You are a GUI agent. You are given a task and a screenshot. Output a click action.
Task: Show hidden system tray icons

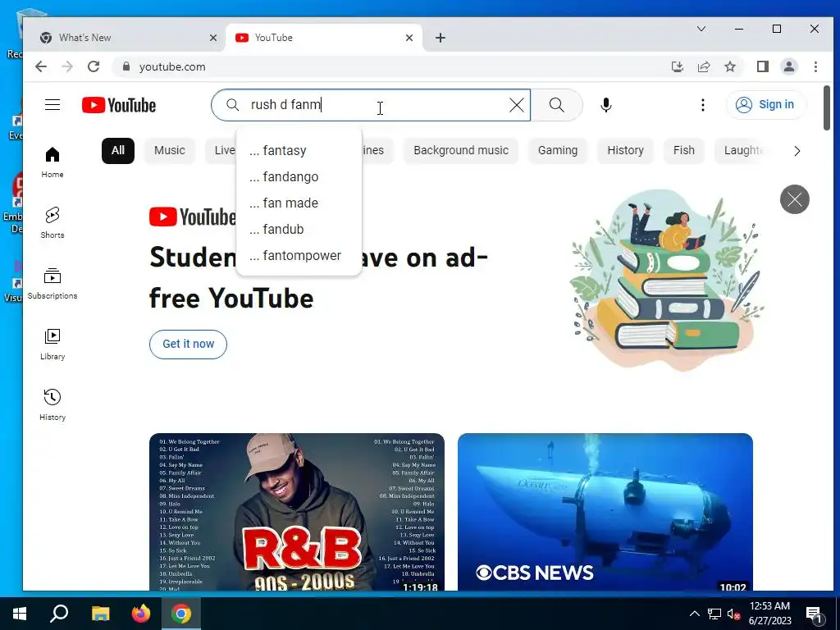[x=694, y=614]
